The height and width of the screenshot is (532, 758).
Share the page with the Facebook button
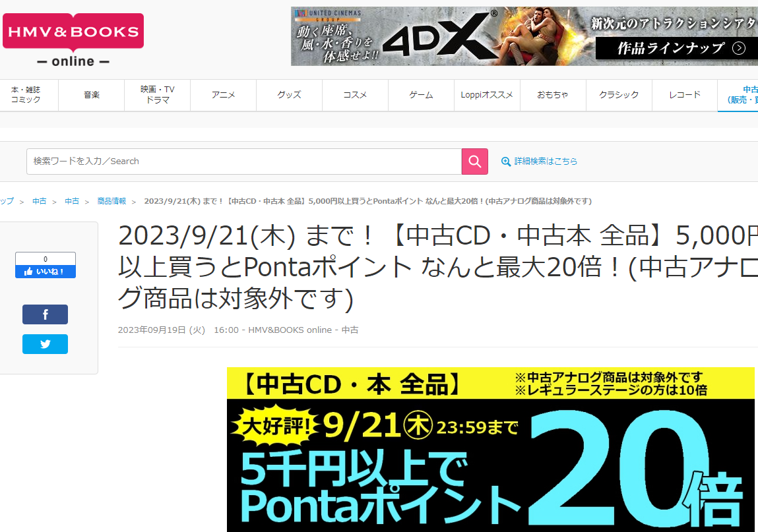[x=45, y=314]
